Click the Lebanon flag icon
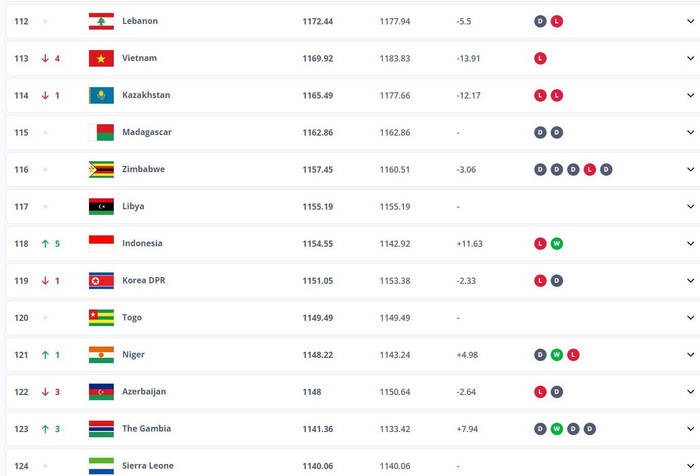The height and width of the screenshot is (476, 700). [101, 21]
